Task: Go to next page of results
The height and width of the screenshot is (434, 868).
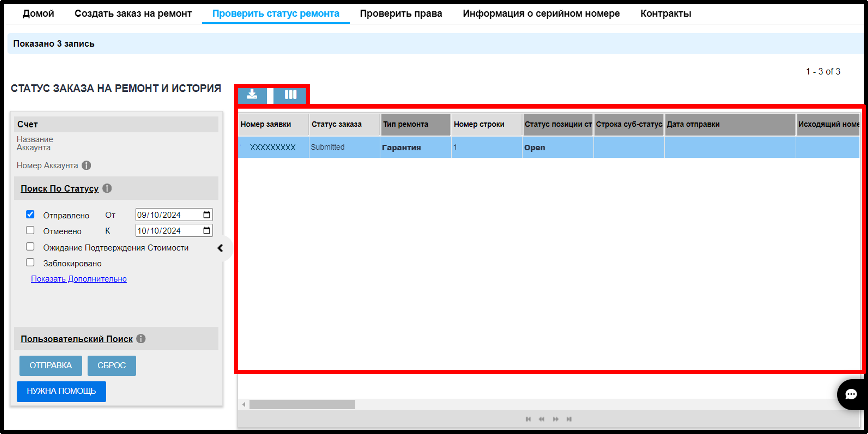Action: click(x=556, y=419)
